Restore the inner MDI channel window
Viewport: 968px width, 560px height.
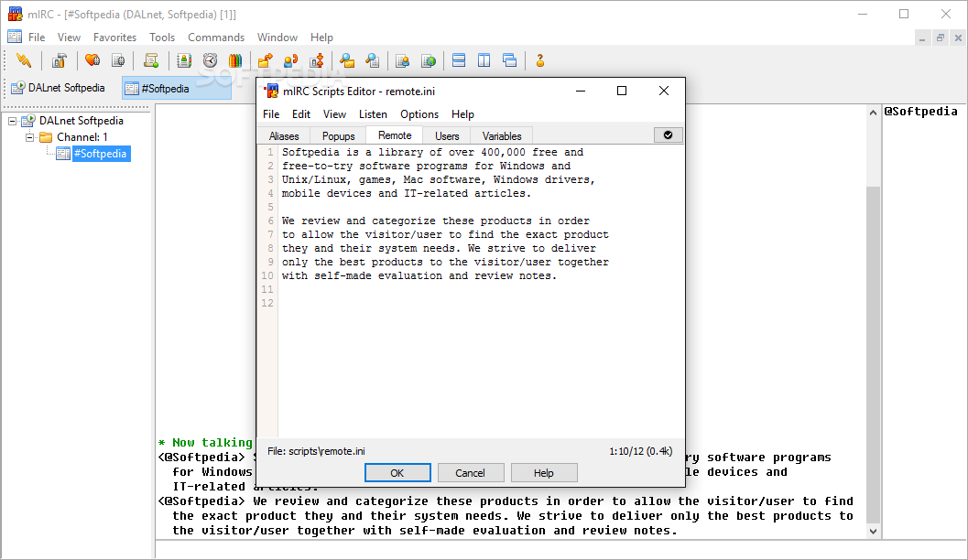[x=941, y=38]
